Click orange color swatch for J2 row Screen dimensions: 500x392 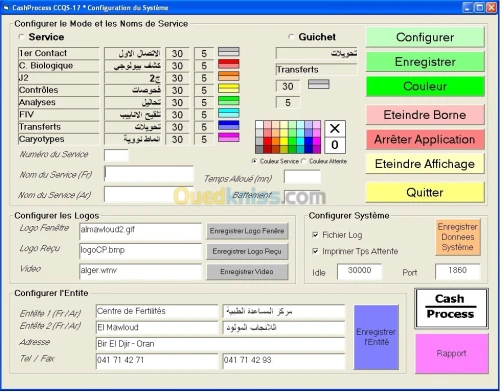[x=229, y=76]
